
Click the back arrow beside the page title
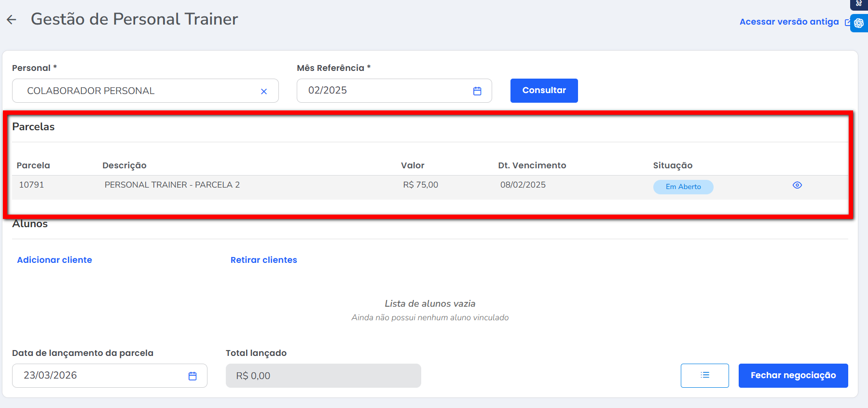pyautogui.click(x=12, y=20)
